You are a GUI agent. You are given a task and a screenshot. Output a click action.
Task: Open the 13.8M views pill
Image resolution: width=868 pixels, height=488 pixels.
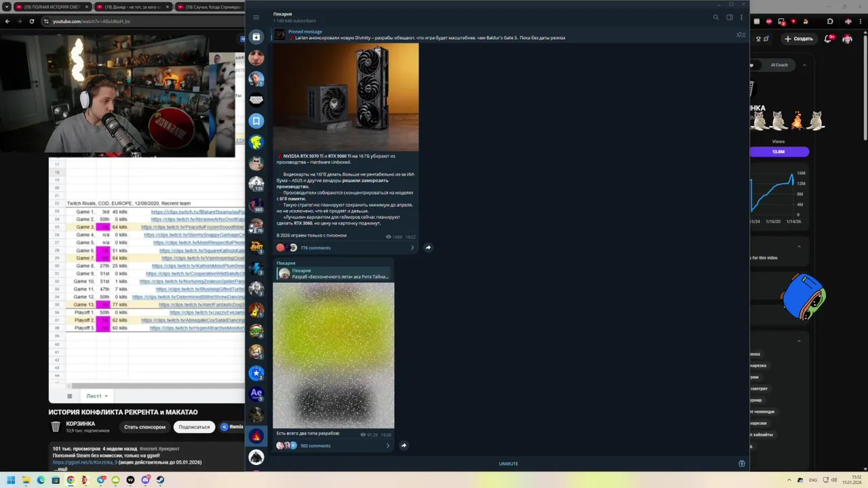[x=778, y=152]
